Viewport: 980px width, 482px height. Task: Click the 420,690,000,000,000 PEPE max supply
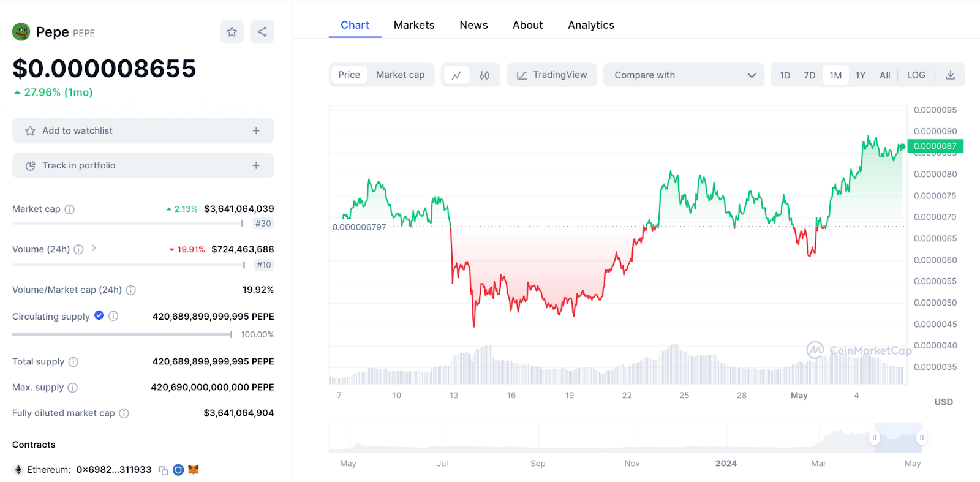pyautogui.click(x=213, y=387)
